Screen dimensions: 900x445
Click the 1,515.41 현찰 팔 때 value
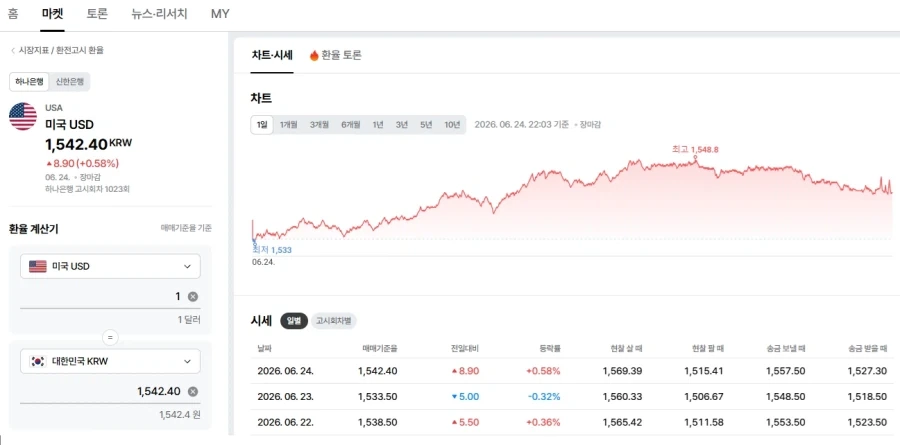click(704, 371)
